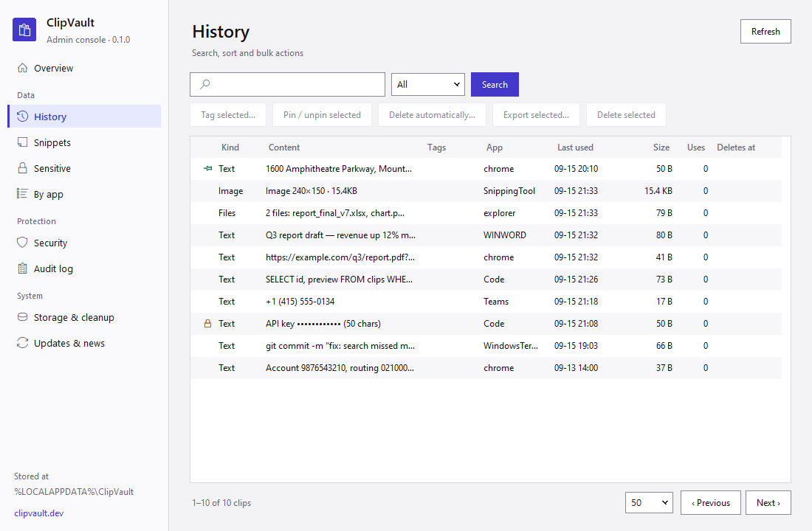Viewport: 812px width, 531px height.
Task: Sort by the App column header
Action: (x=495, y=147)
